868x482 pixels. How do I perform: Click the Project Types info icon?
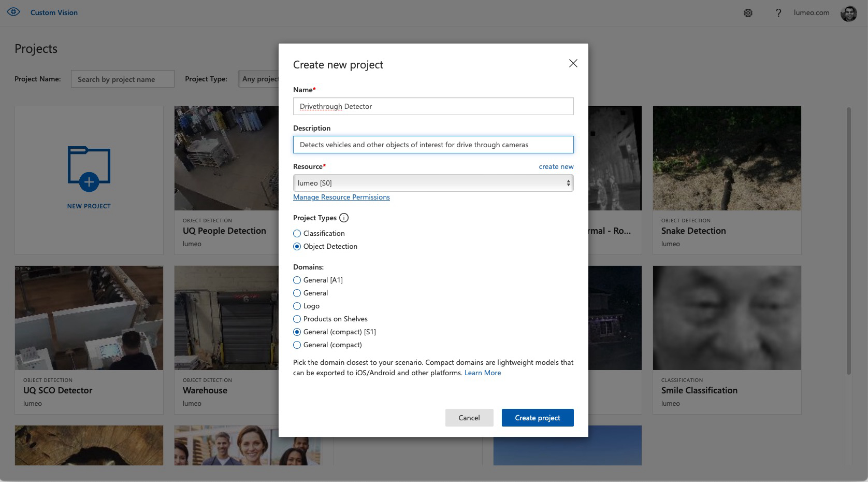[x=344, y=218]
